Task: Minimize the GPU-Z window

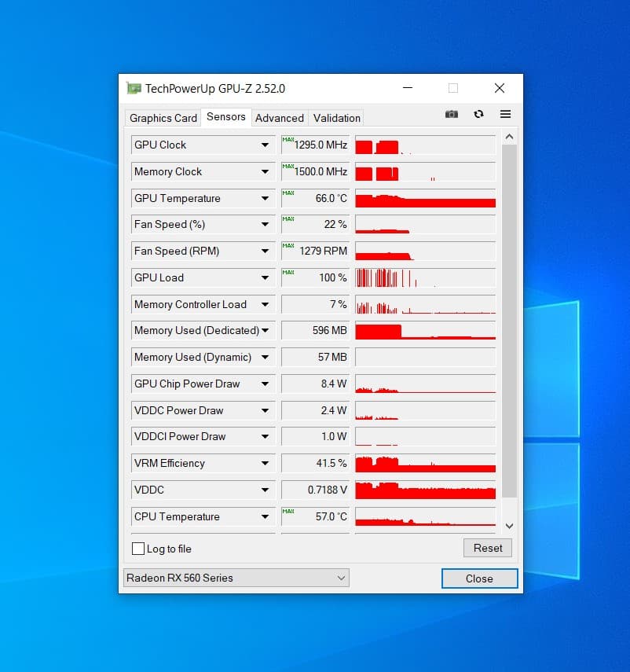Action: [408, 88]
